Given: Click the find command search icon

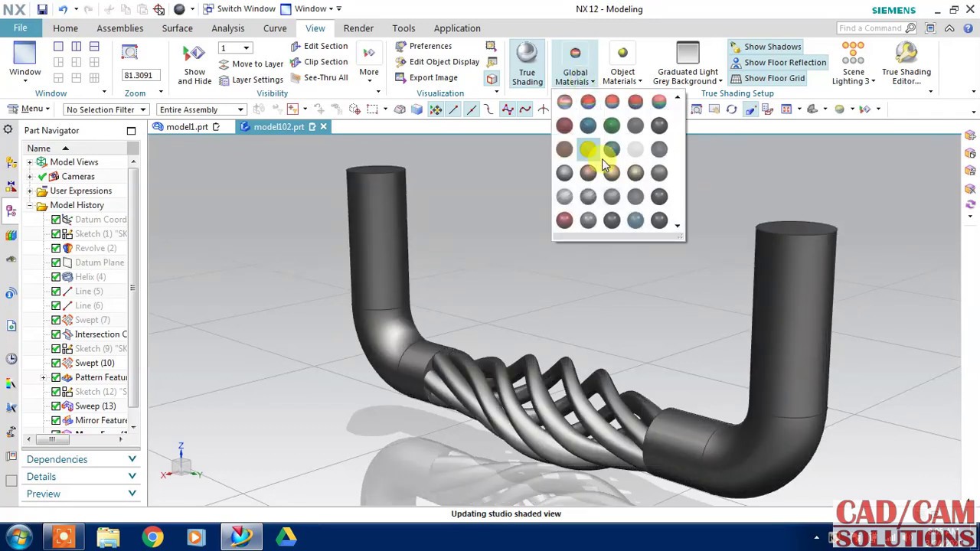Looking at the screenshot, I should pyautogui.click(x=910, y=28).
